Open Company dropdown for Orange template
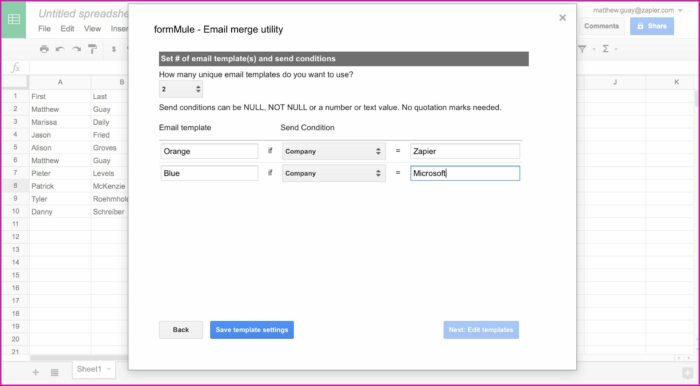The height and width of the screenshot is (386, 700). [x=333, y=151]
